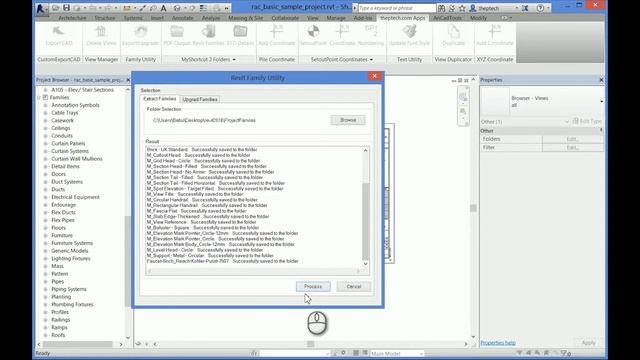Click the Browse button for folder selection
This screenshot has width=640, height=360.
click(348, 120)
